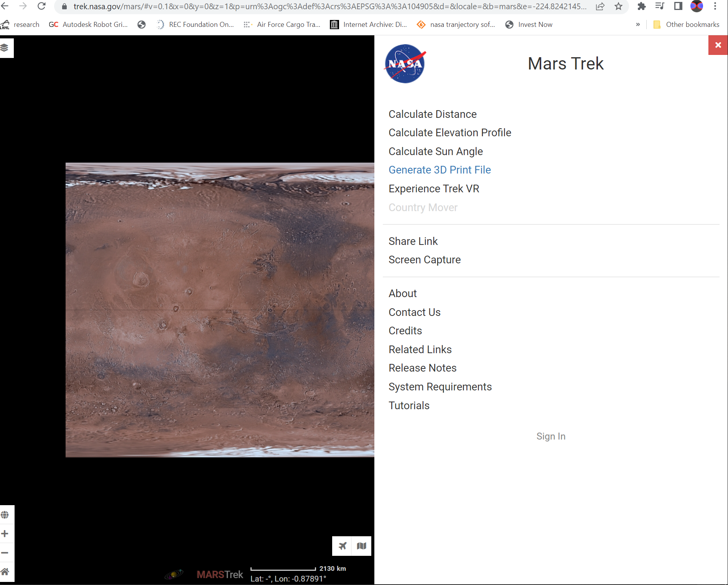Switch projection with the globe icon
This screenshot has width=728, height=585.
[x=5, y=515]
